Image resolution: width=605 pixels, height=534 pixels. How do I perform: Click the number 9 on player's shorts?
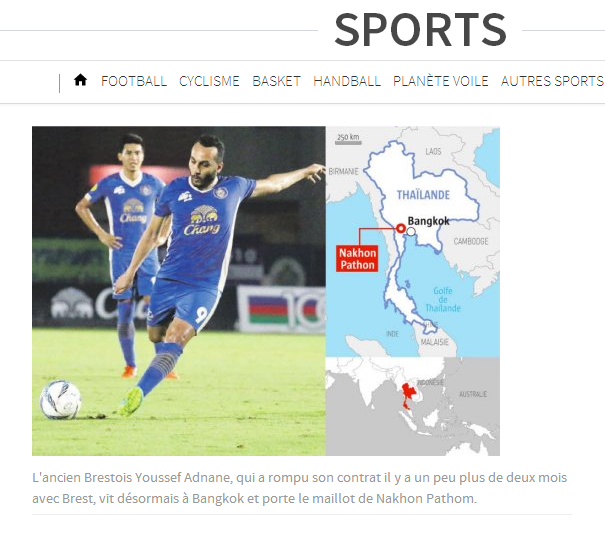pyautogui.click(x=201, y=315)
